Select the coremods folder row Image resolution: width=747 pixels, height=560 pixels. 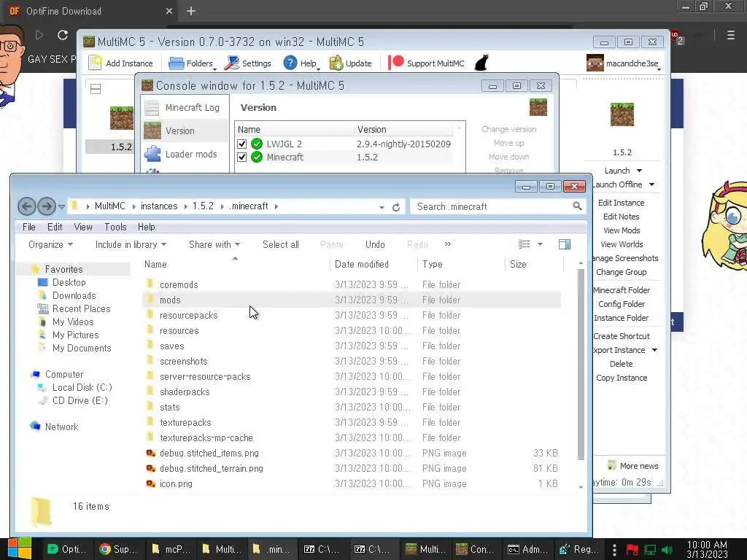(x=351, y=285)
